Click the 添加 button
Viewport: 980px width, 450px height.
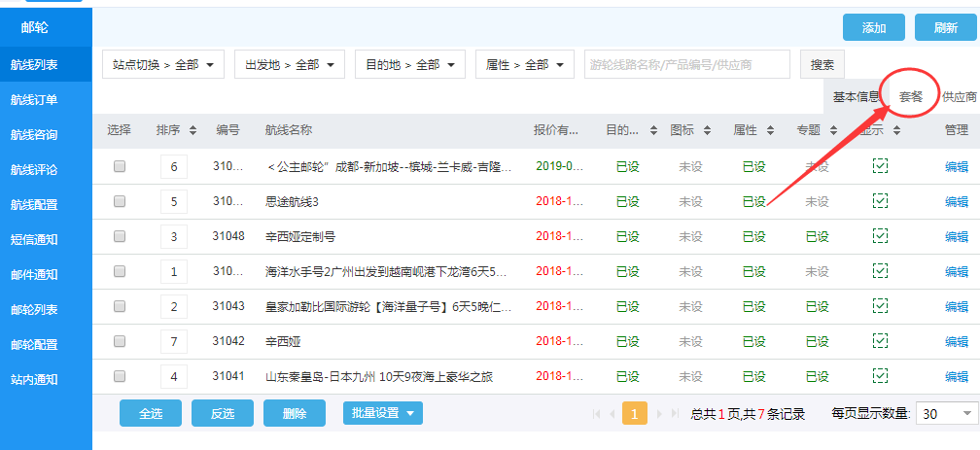(x=874, y=28)
